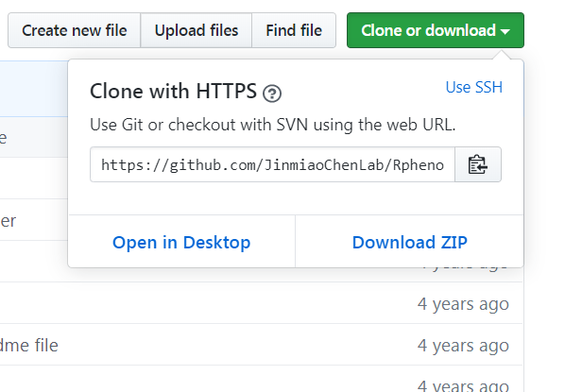Click the "Clone with HTTPS" heading
Screen dimensions: 582x392
174,92
